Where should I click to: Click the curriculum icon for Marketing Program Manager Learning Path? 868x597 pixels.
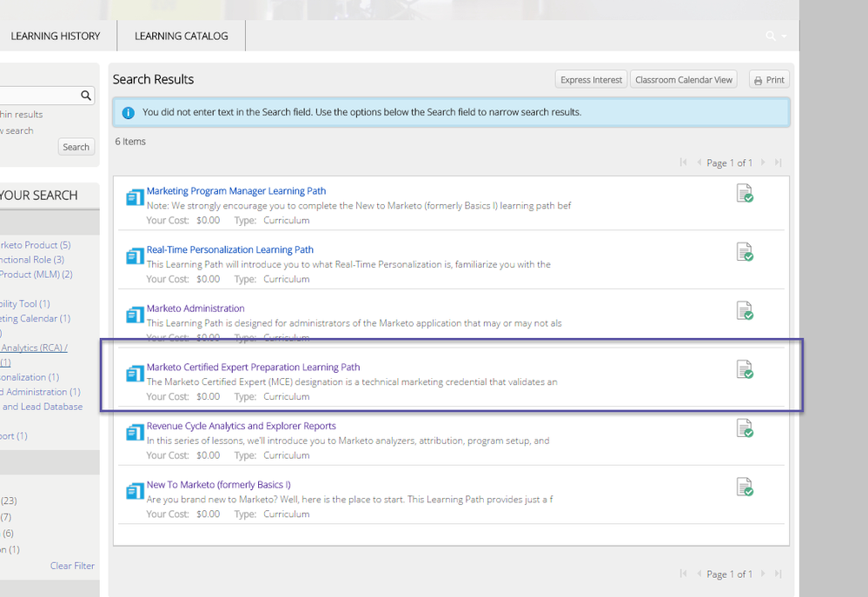(135, 197)
